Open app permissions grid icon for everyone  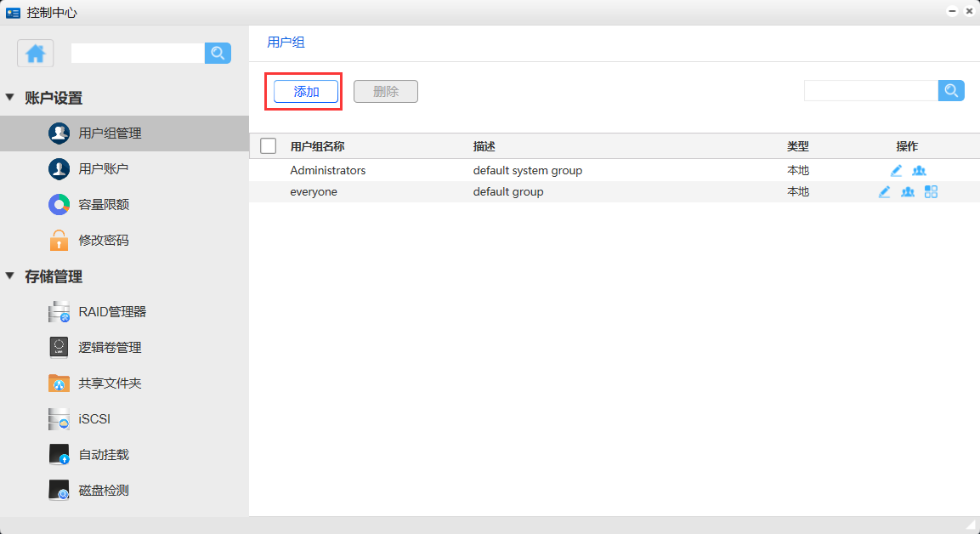931,192
